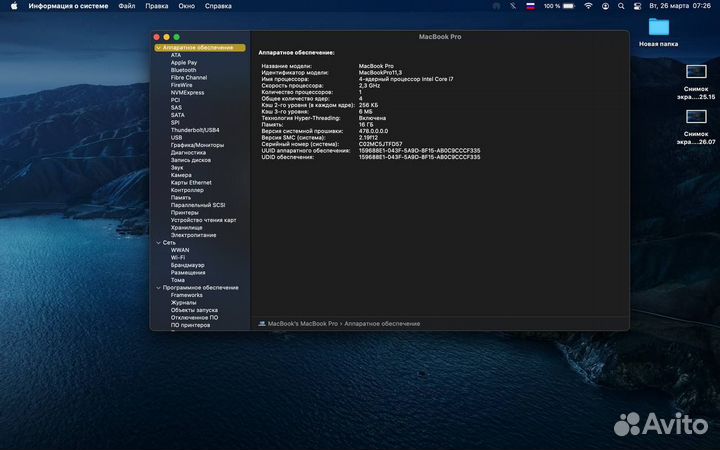
Task: Select Звук in the sidebar
Action: click(x=177, y=168)
